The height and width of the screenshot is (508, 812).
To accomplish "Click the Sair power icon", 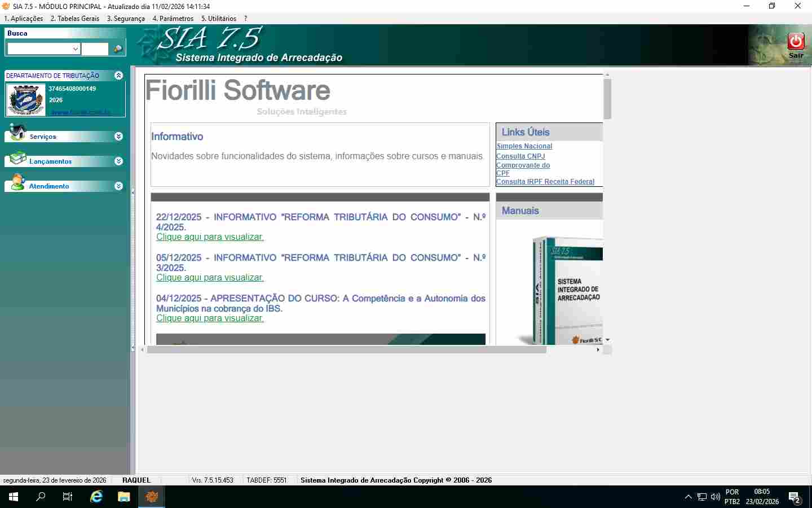I will coord(796,41).
